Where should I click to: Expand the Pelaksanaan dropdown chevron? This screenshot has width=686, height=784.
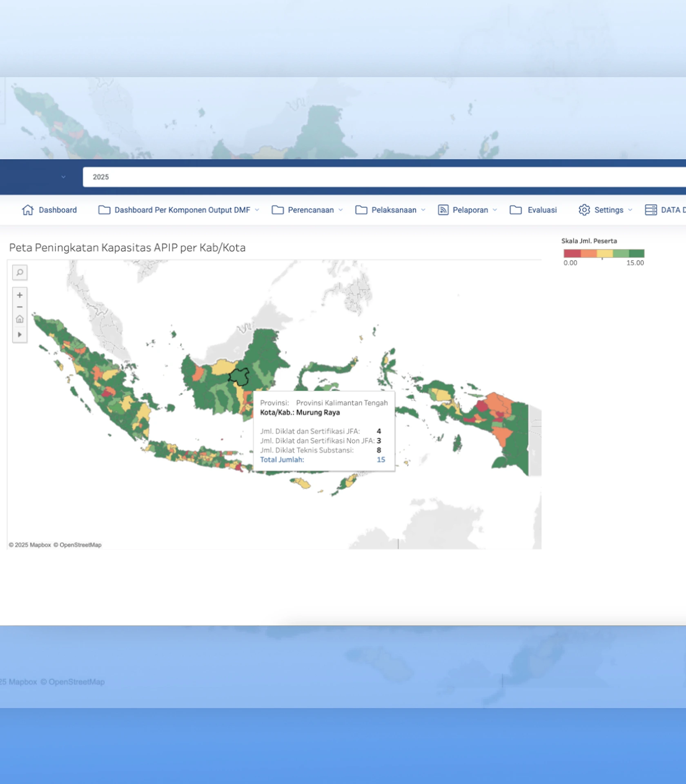(x=423, y=210)
